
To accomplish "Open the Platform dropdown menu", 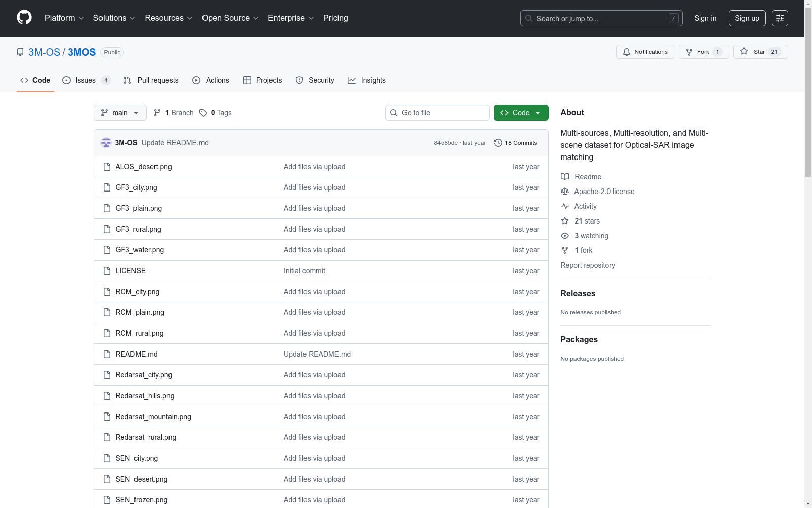I will coord(64,18).
